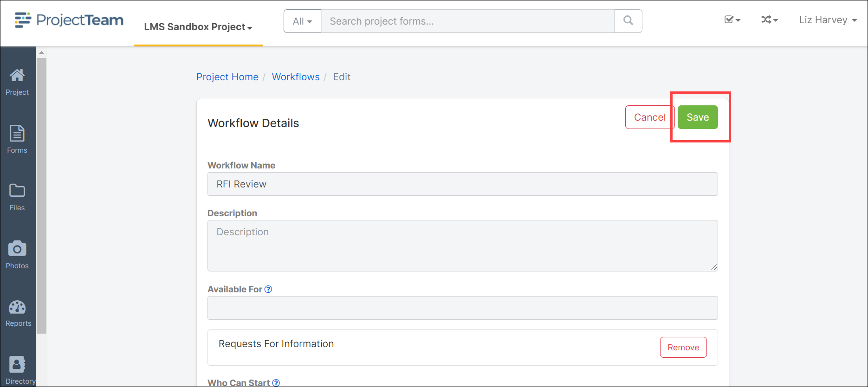Expand the LMS Sandbox Project selector
The image size is (868, 387).
(198, 27)
